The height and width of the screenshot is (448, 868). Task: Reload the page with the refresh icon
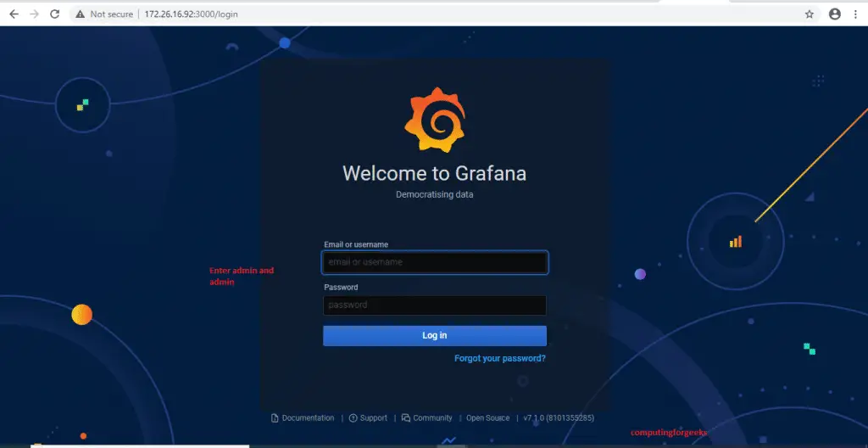pyautogui.click(x=55, y=14)
